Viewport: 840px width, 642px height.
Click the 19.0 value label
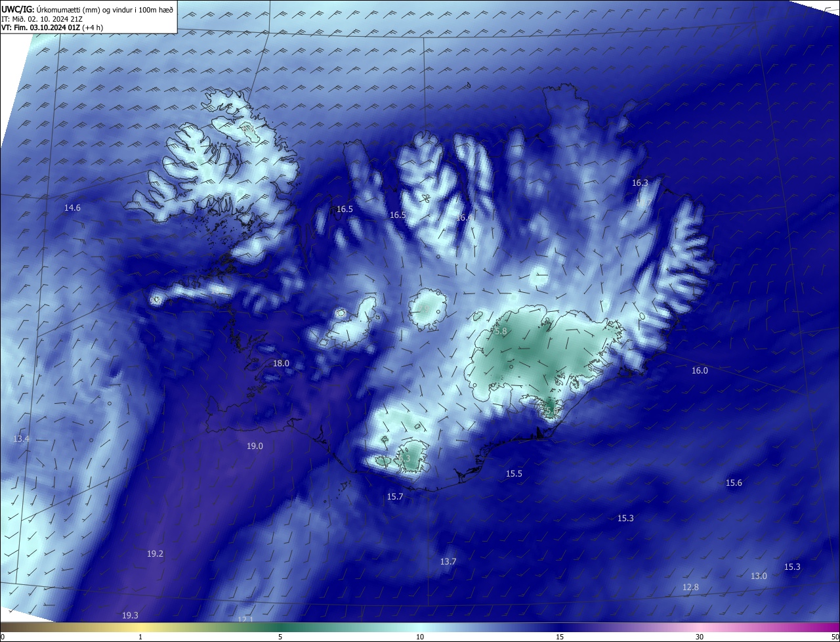(255, 446)
